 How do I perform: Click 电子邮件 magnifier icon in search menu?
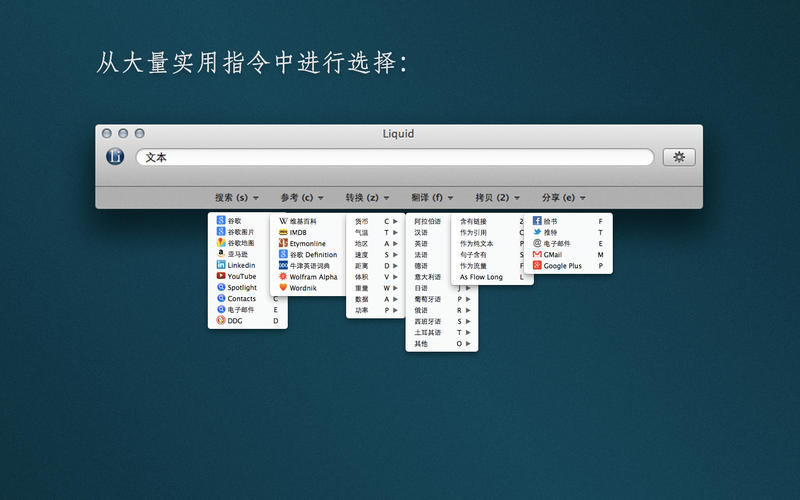(221, 309)
